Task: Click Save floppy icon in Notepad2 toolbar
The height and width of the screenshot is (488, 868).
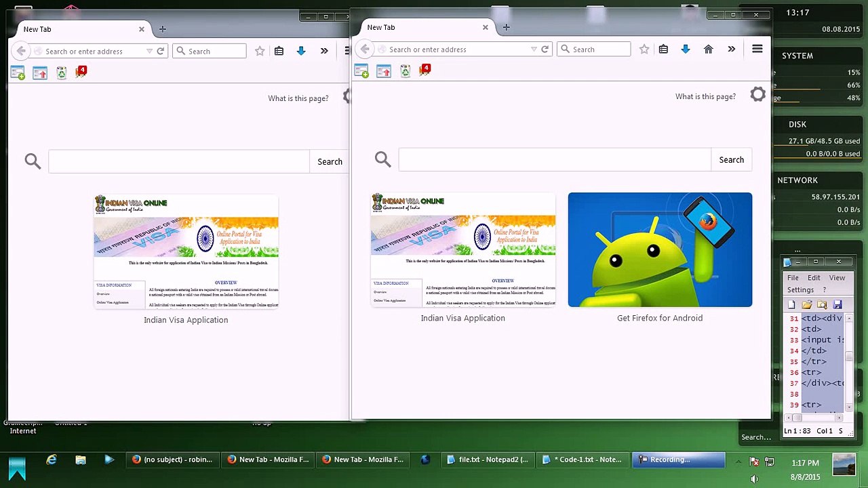Action: 837,305
